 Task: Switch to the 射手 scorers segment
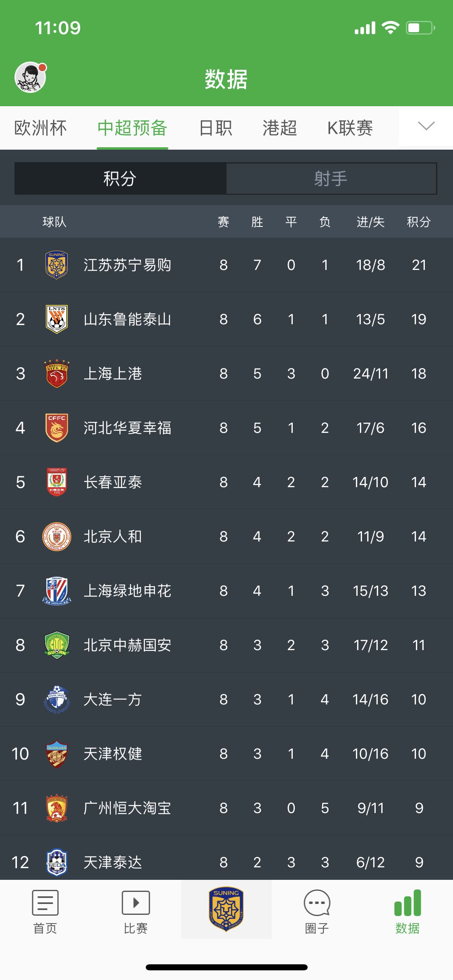pos(331,179)
